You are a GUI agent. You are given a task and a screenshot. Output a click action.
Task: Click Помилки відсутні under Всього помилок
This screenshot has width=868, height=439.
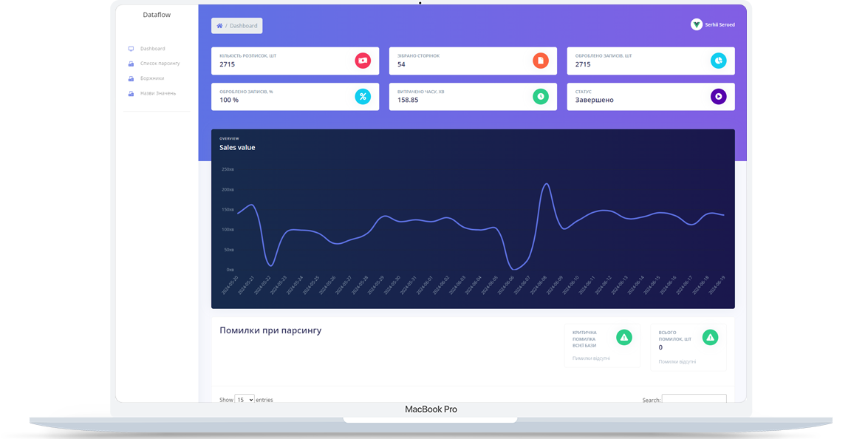[677, 362]
